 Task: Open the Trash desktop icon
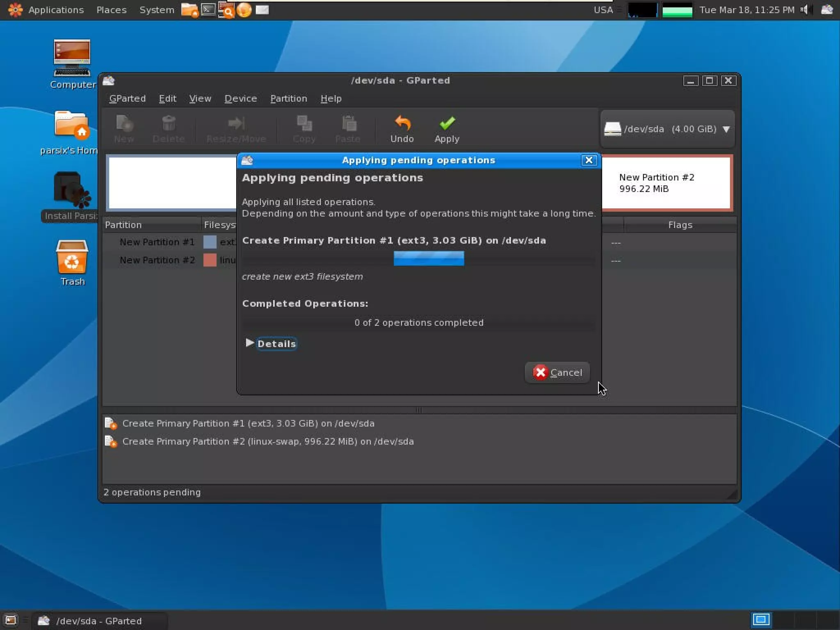tap(72, 258)
